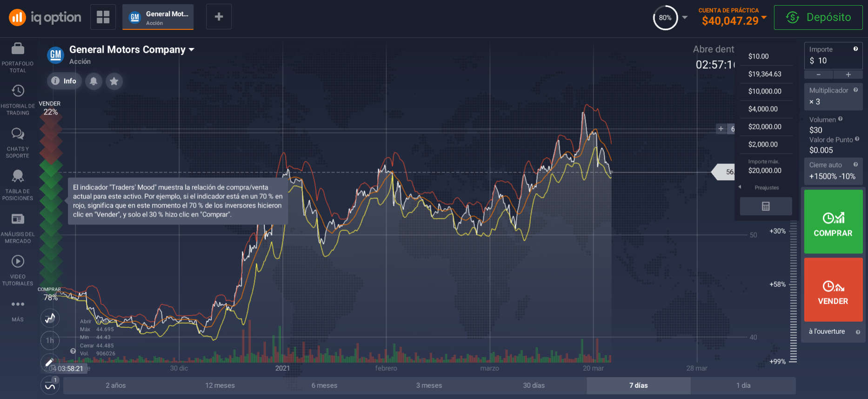Open Chats y Soporte
This screenshot has width=868, height=399.
point(18,143)
